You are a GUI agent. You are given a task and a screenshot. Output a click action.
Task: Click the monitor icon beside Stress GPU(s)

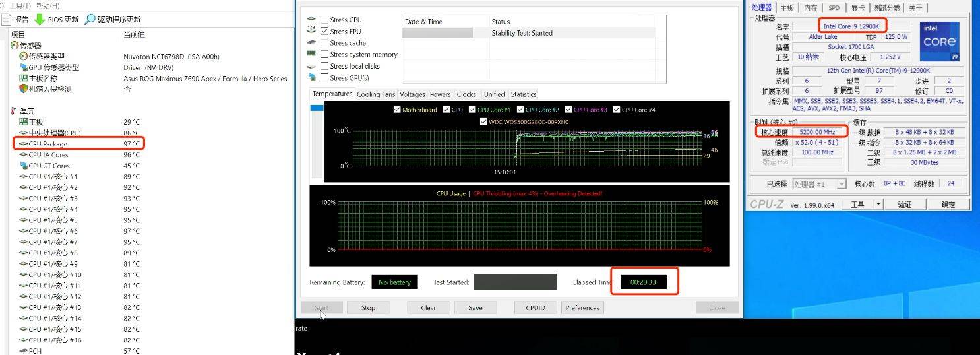click(x=312, y=78)
